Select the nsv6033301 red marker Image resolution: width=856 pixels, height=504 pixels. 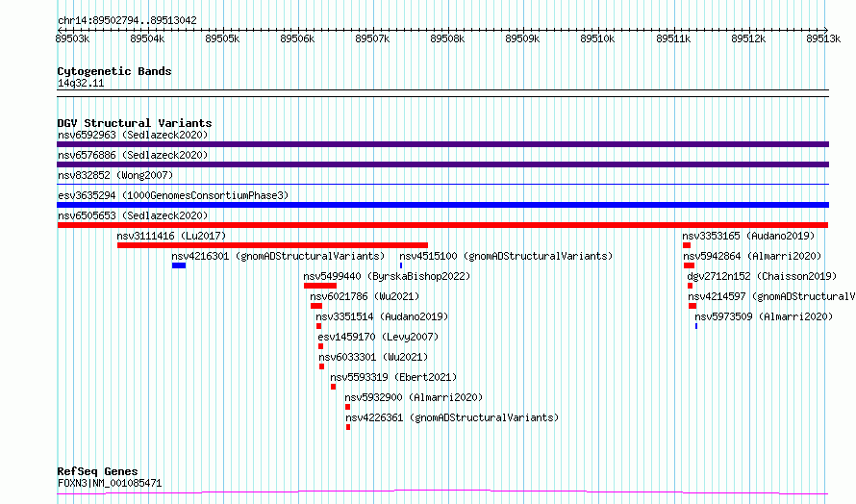321,366
